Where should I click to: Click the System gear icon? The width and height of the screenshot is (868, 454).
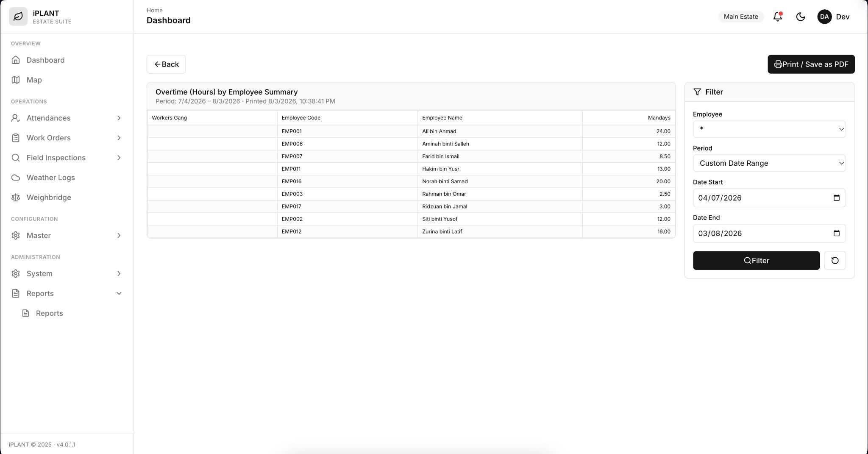point(16,274)
